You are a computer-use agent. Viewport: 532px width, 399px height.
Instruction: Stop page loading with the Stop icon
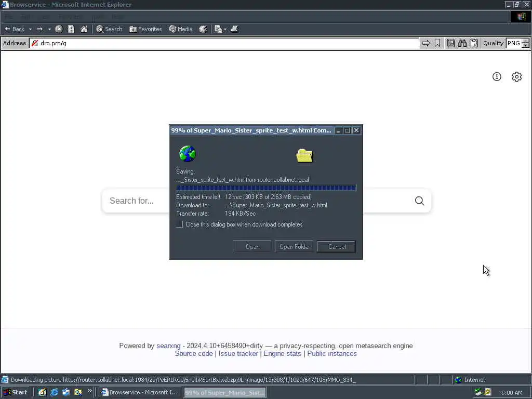click(x=59, y=29)
